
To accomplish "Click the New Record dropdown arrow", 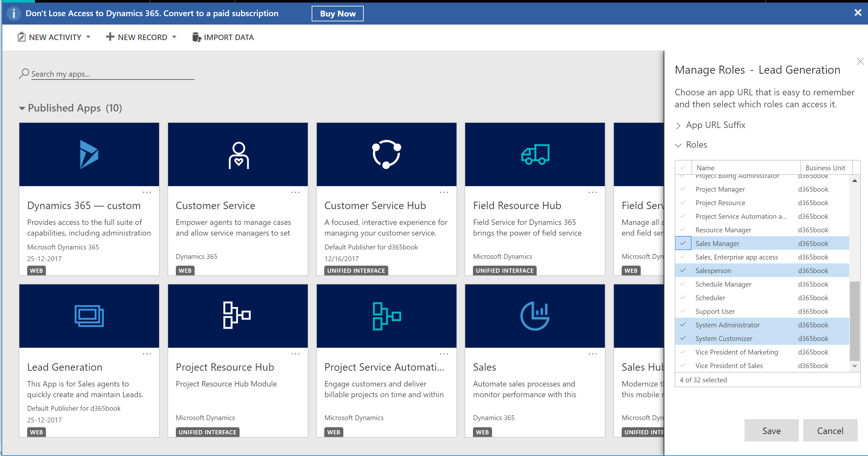I will 174,37.
